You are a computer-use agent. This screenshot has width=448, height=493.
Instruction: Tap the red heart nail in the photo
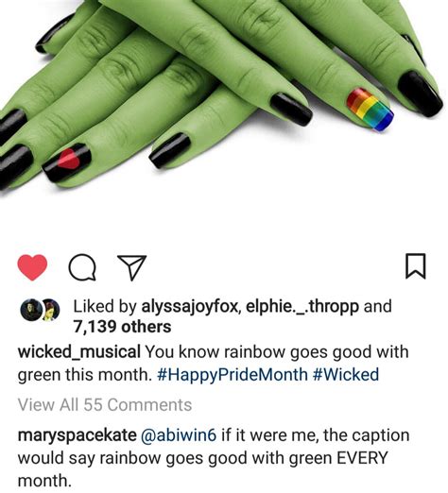67,162
